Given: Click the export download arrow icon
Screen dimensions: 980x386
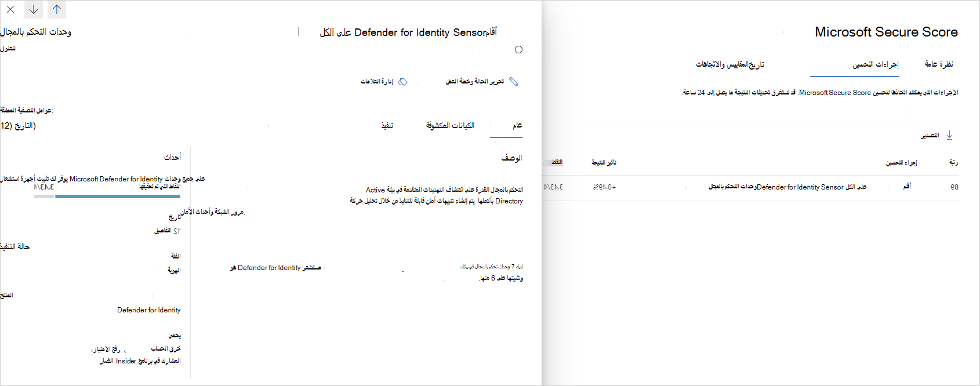Looking at the screenshot, I should point(949,135).
